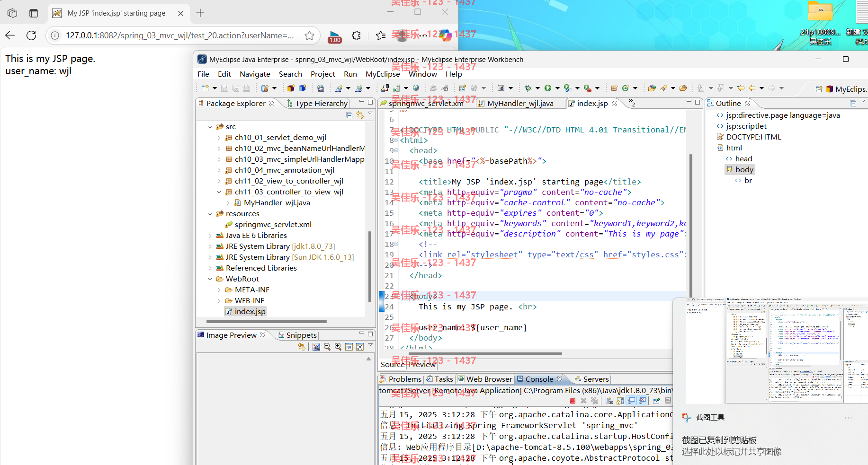The width and height of the screenshot is (868, 465).
Task: Open the Run button dropdown arrow
Action: 557,88
